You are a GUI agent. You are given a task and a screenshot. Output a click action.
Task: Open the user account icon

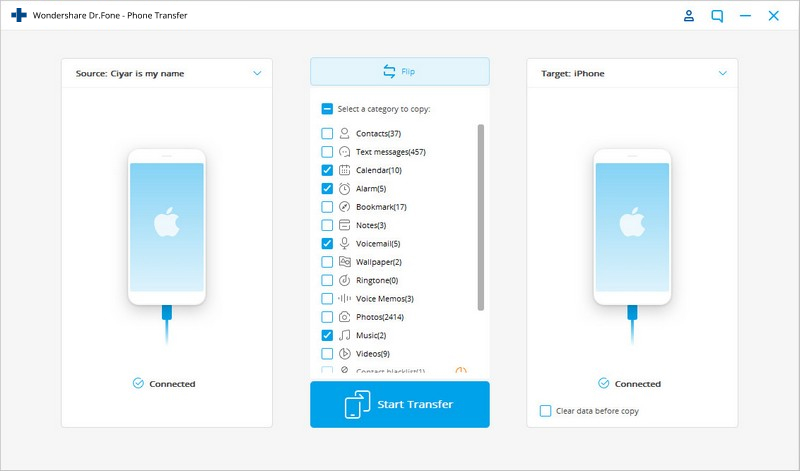pos(689,16)
